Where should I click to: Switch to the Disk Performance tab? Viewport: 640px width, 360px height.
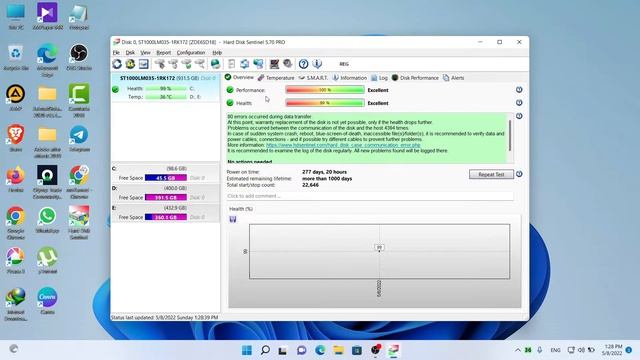click(x=415, y=78)
